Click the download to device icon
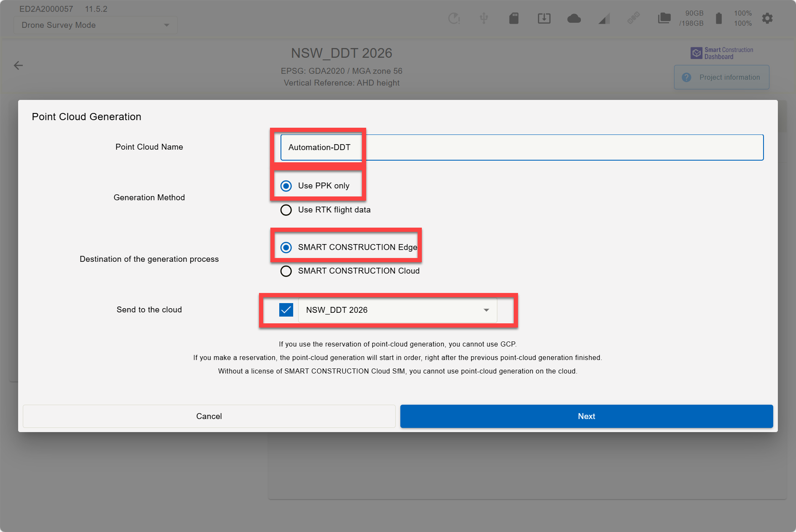Screen dimensions: 796x532 [x=544, y=18]
